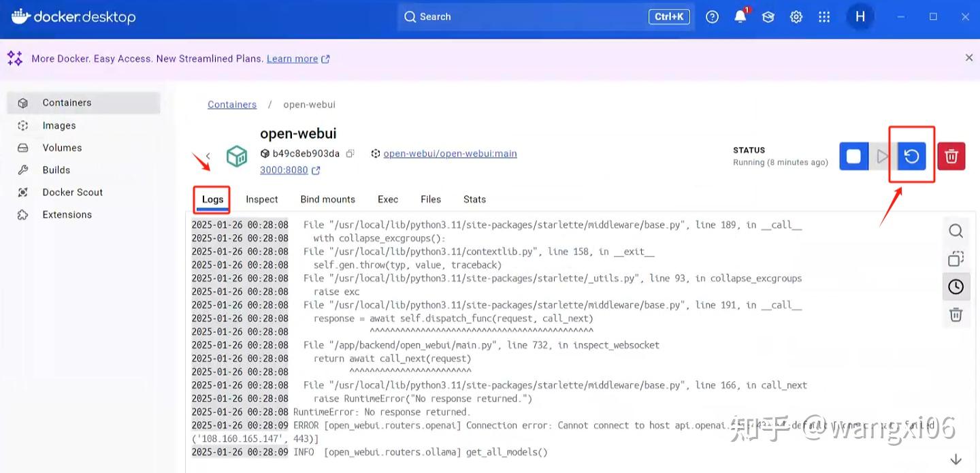Search within the container logs

955,231
